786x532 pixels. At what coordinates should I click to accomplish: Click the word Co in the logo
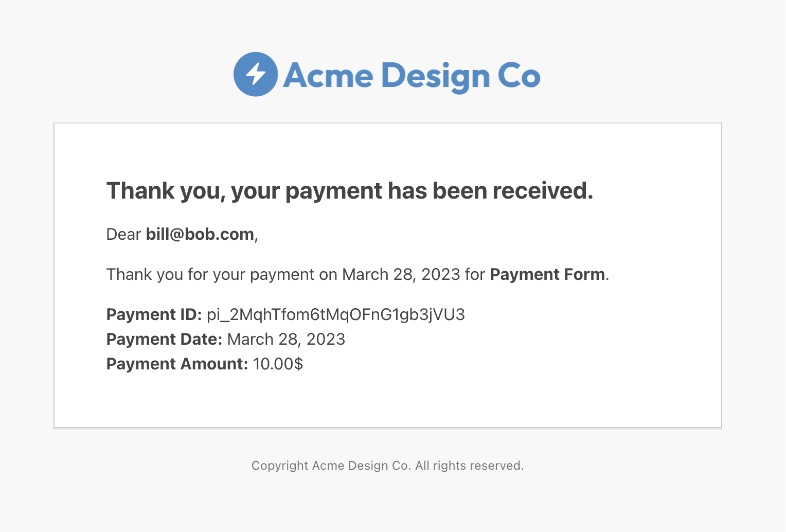[519, 76]
